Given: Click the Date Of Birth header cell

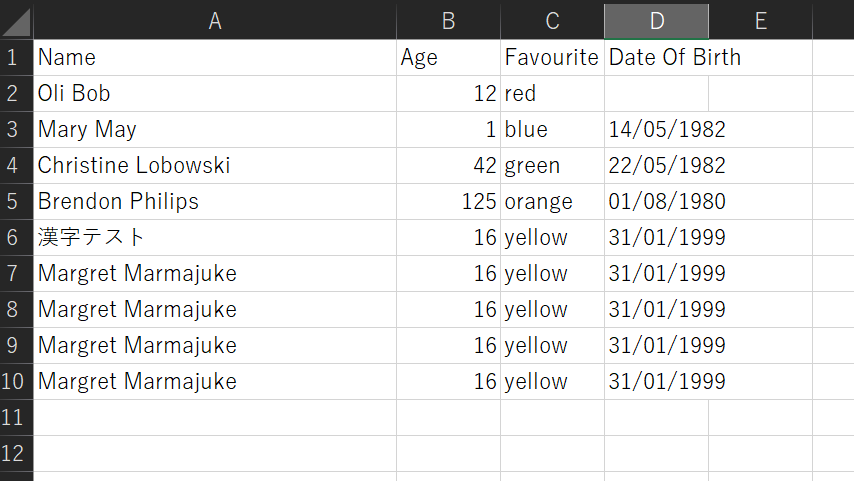Looking at the screenshot, I should 675,57.
